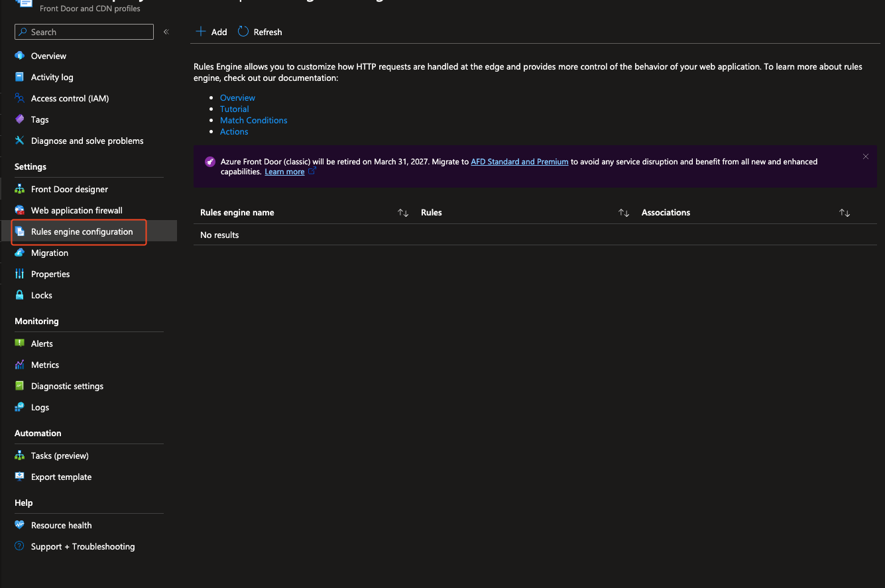Click the Diagnose and solve problems wrench icon
The height and width of the screenshot is (588, 885).
click(x=20, y=141)
